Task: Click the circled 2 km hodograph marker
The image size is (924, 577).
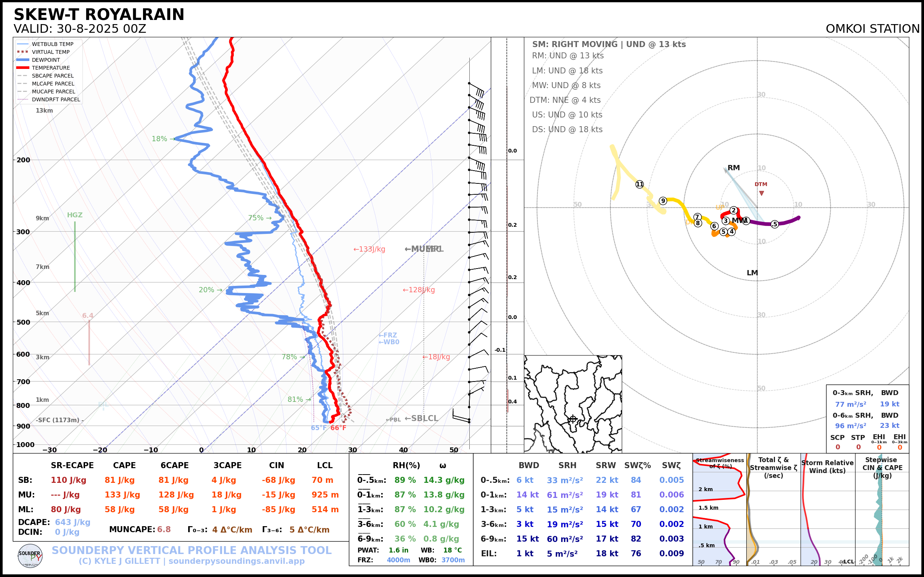Action: coord(733,210)
